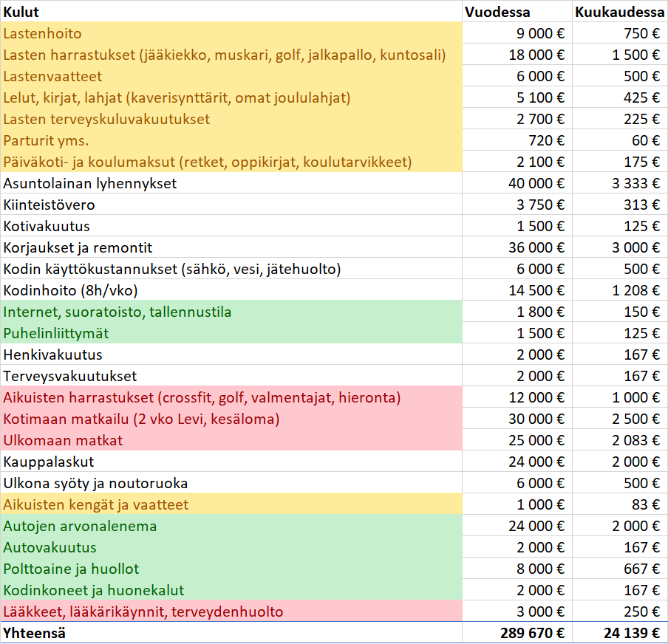Click the 3 333 € monthly value
The height and width of the screenshot is (644, 668).
point(635,183)
